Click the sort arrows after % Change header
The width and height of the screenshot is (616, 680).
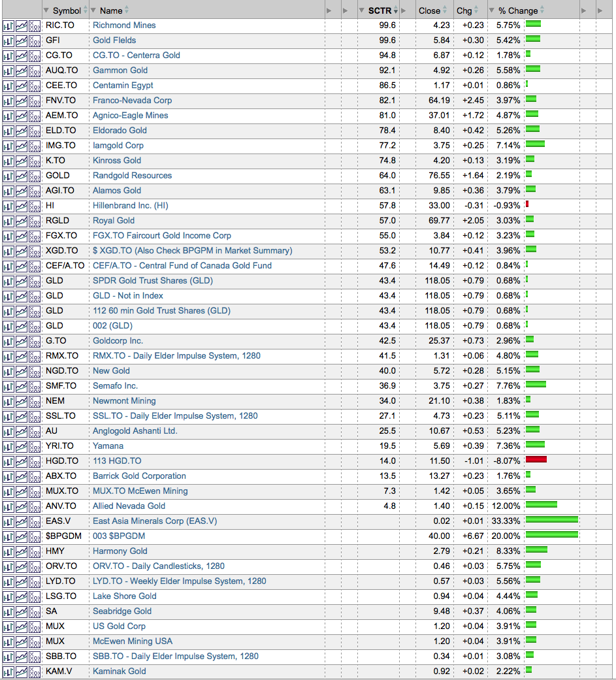tap(542, 10)
